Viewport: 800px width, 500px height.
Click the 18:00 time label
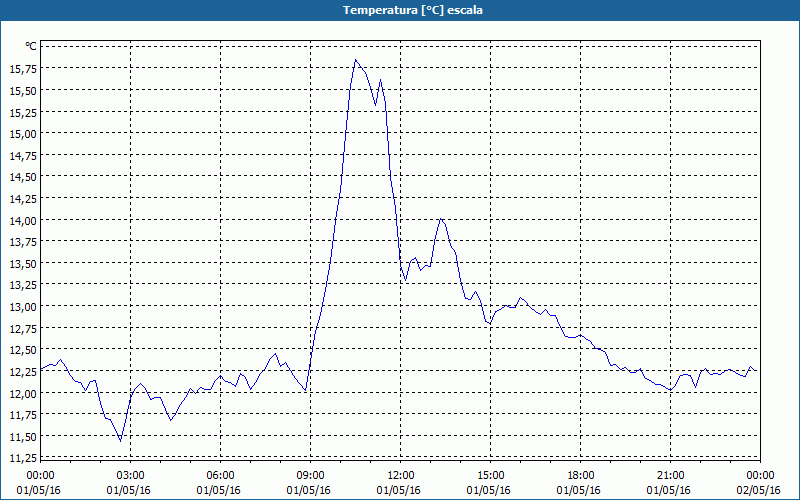coord(581,476)
